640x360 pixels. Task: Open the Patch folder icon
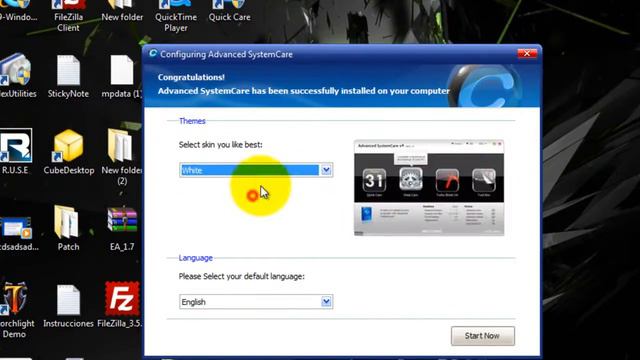pos(68,229)
